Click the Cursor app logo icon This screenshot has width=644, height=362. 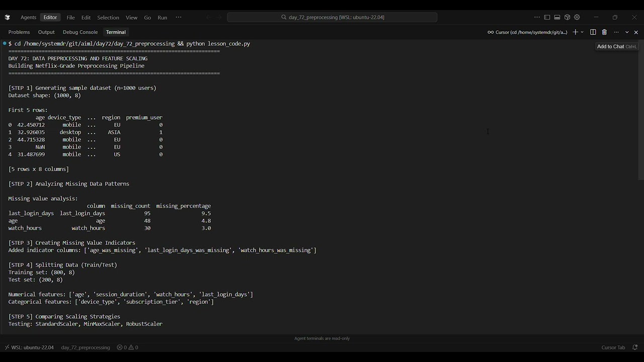[8, 17]
